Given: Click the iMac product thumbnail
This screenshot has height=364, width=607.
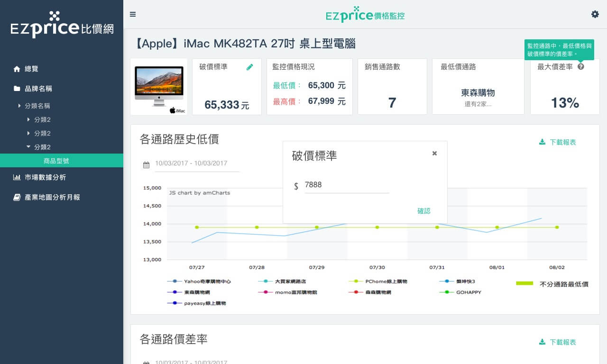Looking at the screenshot, I should 159,87.
